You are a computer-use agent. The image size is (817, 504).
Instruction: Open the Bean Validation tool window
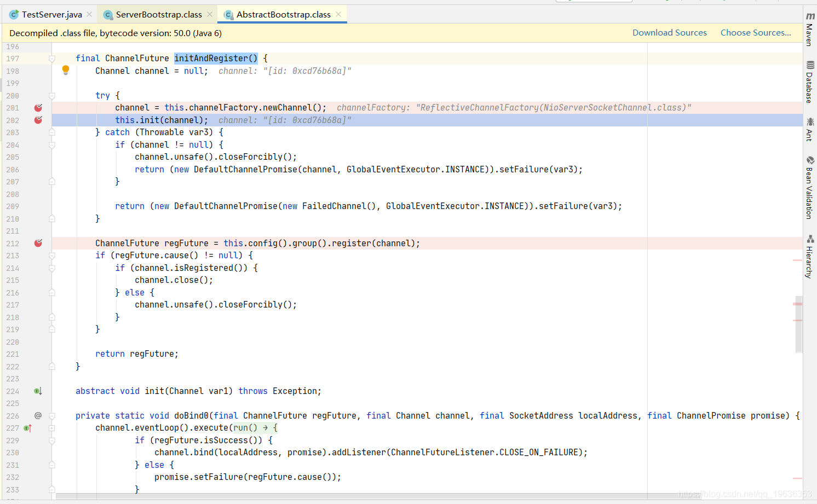tap(810, 188)
